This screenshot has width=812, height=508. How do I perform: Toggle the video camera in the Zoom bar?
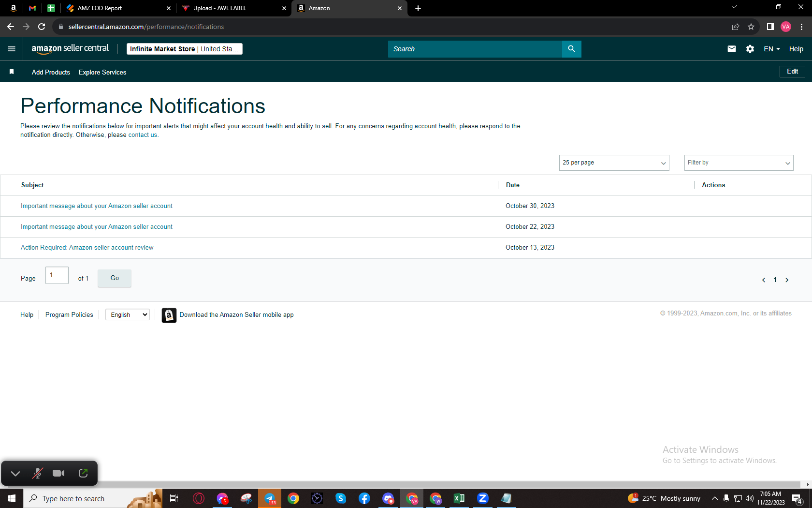pyautogui.click(x=58, y=473)
